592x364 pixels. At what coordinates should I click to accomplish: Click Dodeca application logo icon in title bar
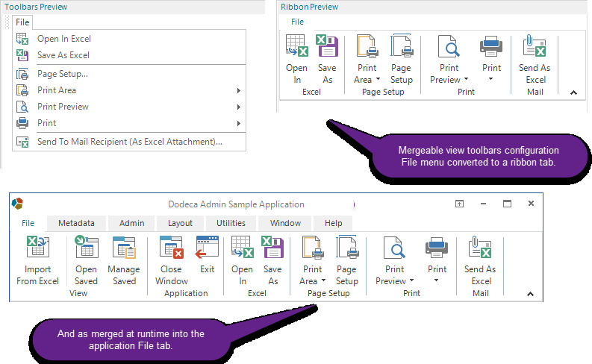17,204
